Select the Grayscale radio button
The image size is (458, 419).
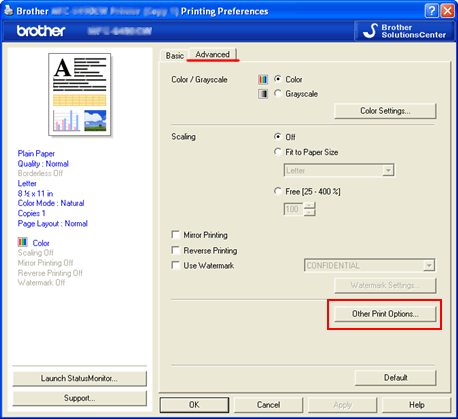(278, 93)
